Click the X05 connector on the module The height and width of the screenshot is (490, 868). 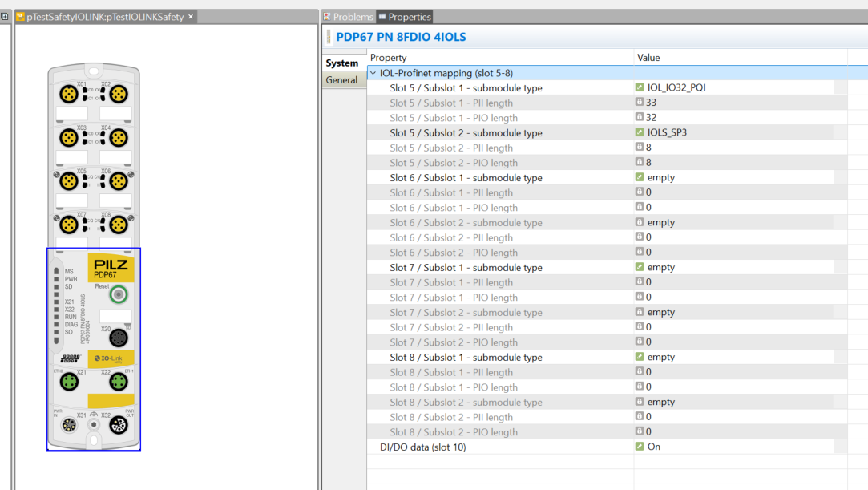point(69,181)
